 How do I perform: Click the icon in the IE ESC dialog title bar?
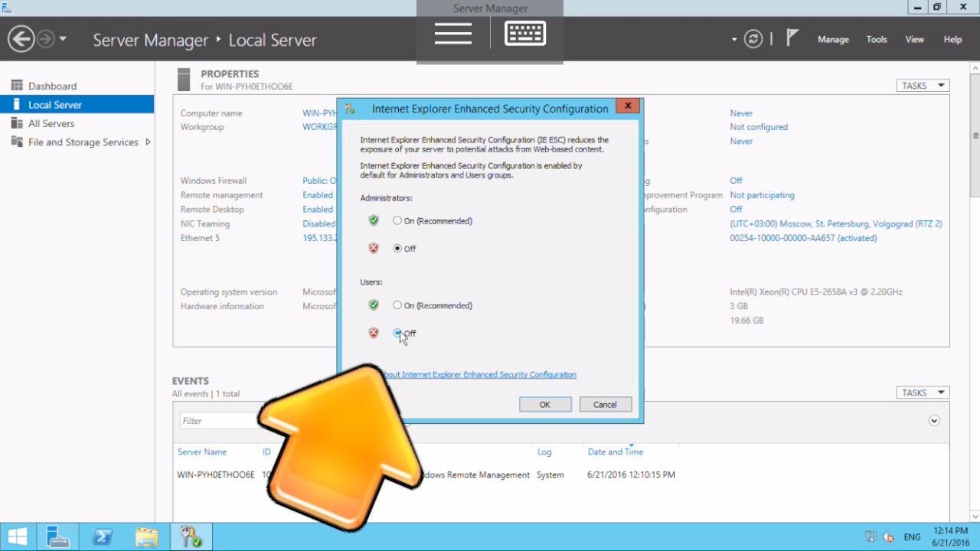350,109
